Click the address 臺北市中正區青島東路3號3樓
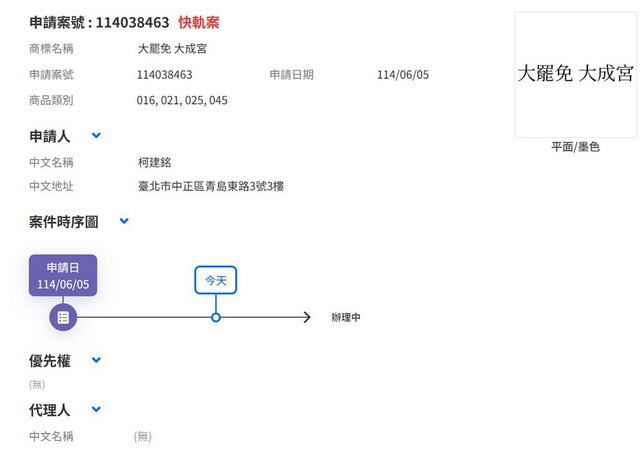 (x=211, y=187)
